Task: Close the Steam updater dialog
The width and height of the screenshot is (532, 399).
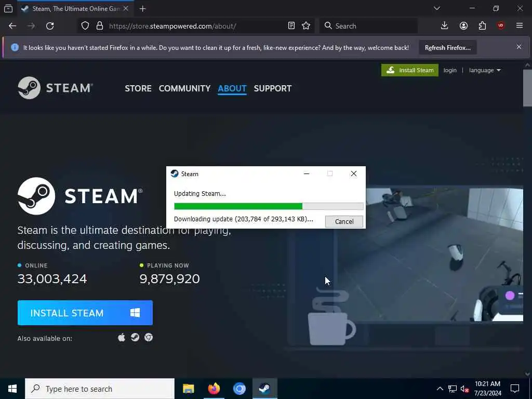Action: click(x=353, y=174)
